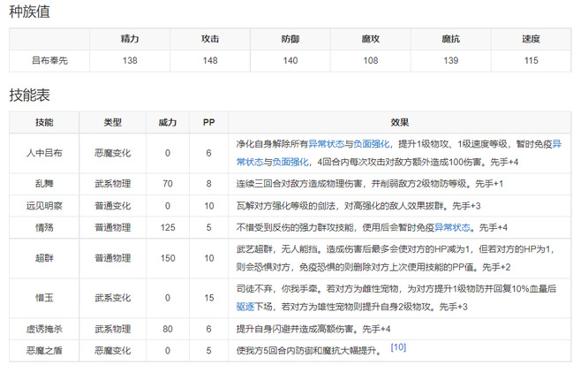Open 异常状态 link after 净化自身解除所有

326,144
